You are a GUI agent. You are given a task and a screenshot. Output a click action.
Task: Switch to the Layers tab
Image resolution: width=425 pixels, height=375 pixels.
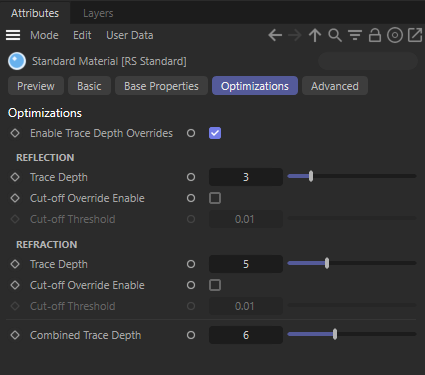(x=98, y=13)
